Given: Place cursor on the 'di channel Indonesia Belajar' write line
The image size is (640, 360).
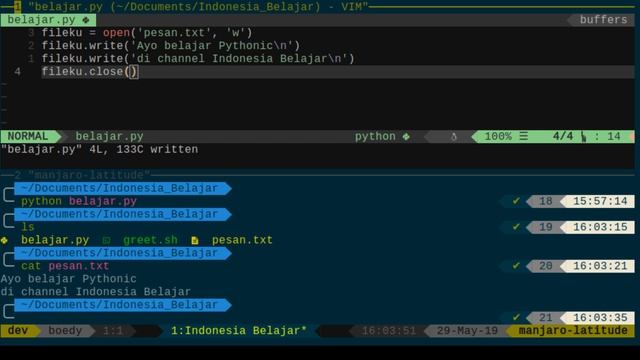Looking at the screenshot, I should pyautogui.click(x=198, y=59).
